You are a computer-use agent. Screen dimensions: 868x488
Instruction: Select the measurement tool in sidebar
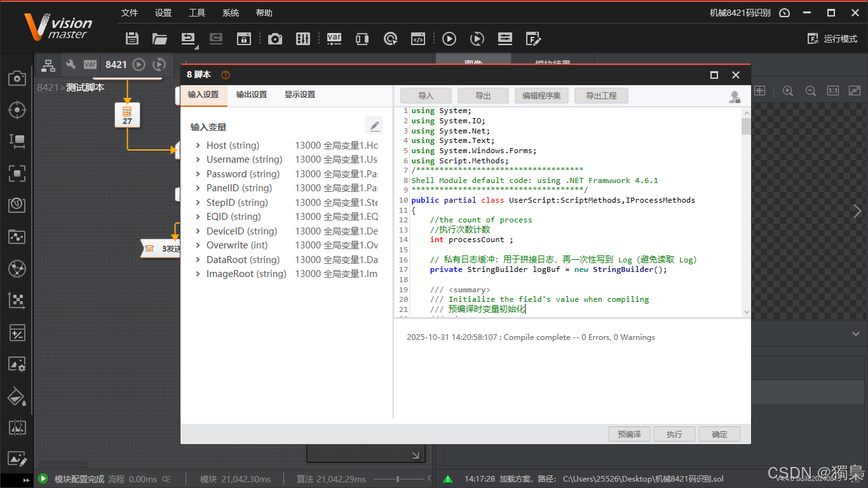click(17, 141)
